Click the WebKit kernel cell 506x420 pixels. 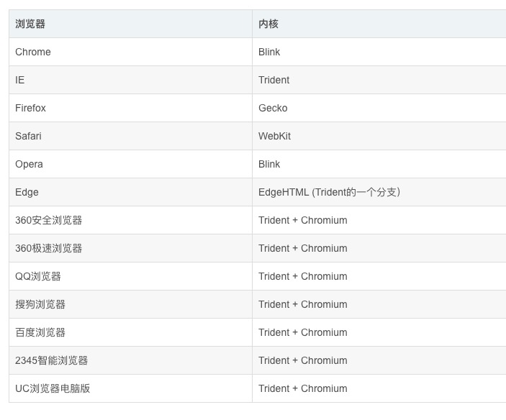point(275,136)
